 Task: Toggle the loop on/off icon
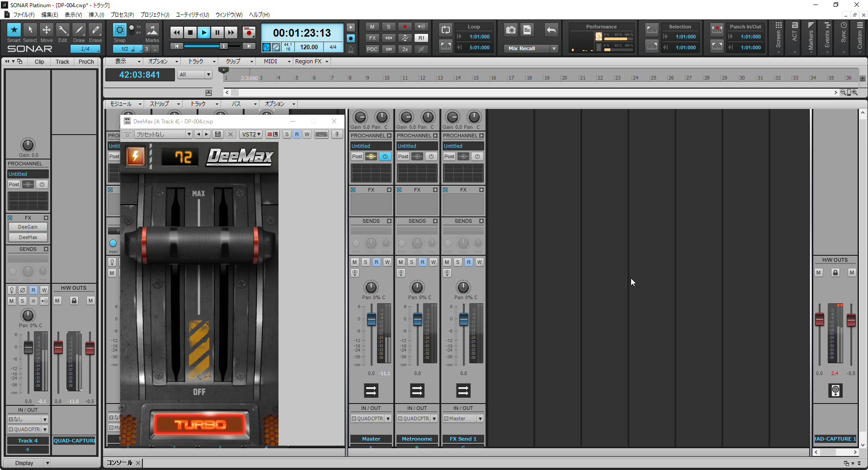(446, 30)
